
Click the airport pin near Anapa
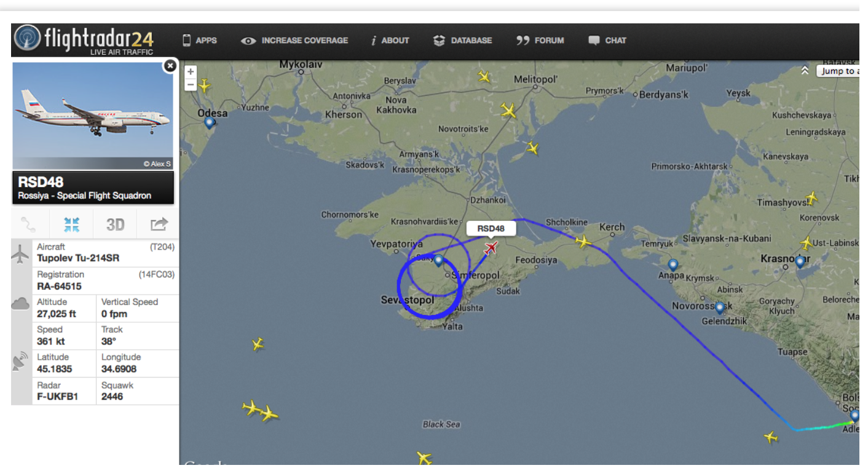tap(673, 266)
